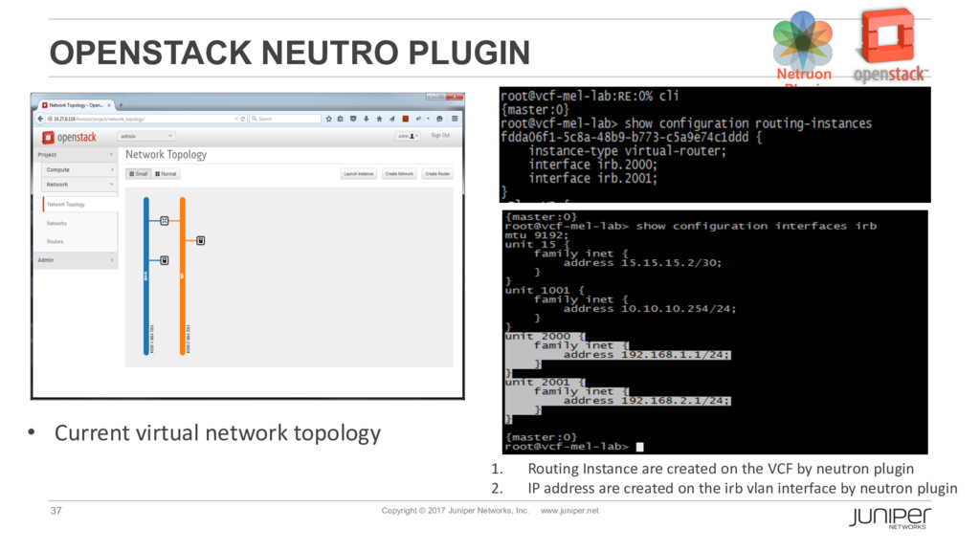
Task: Click the Network Topology page heading
Action: [x=166, y=154]
